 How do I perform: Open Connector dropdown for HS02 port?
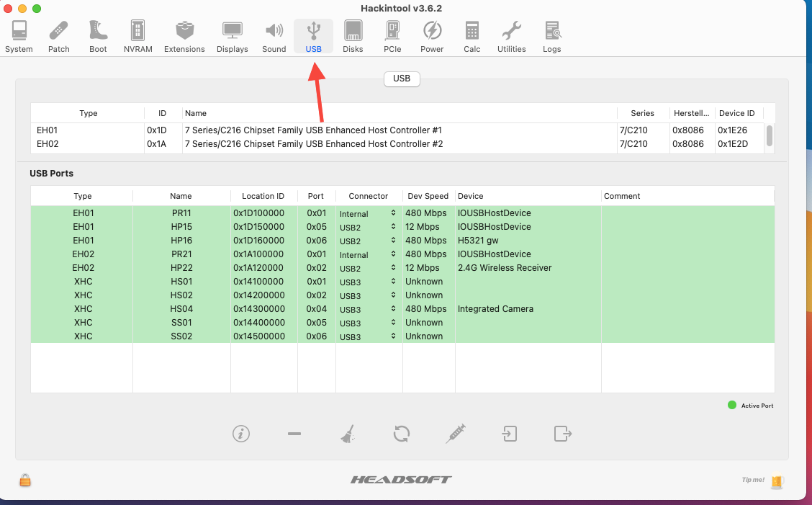(x=368, y=295)
